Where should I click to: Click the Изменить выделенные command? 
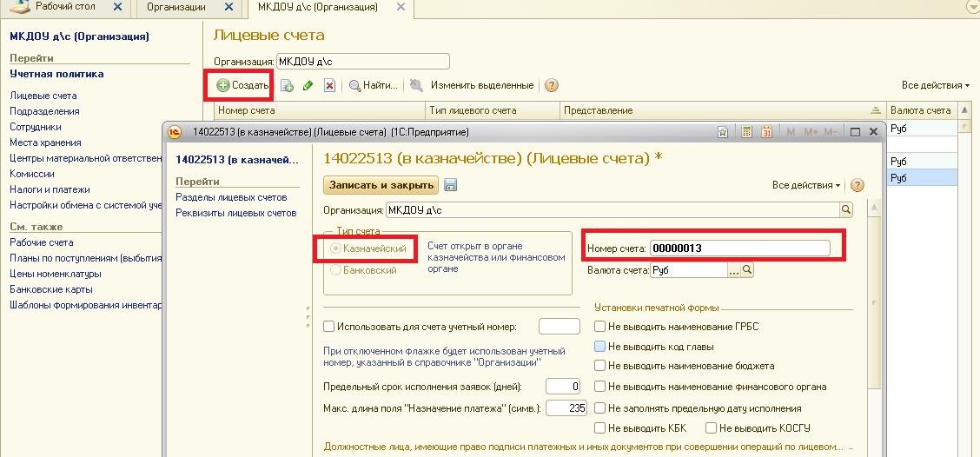482,86
